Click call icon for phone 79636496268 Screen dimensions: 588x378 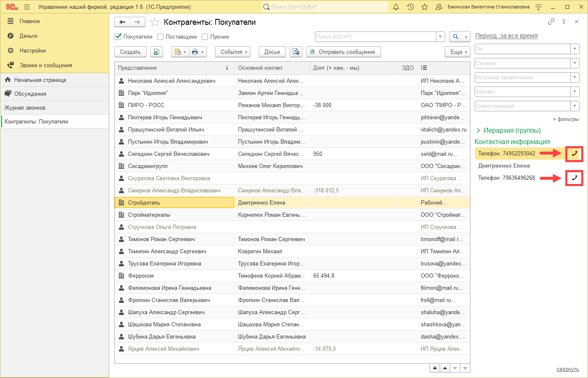click(574, 178)
